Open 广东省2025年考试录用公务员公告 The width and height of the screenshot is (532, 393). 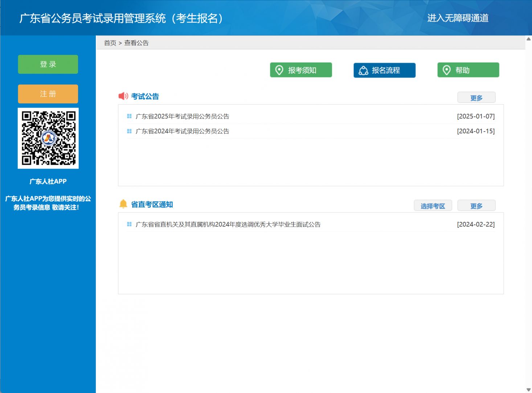click(x=182, y=116)
